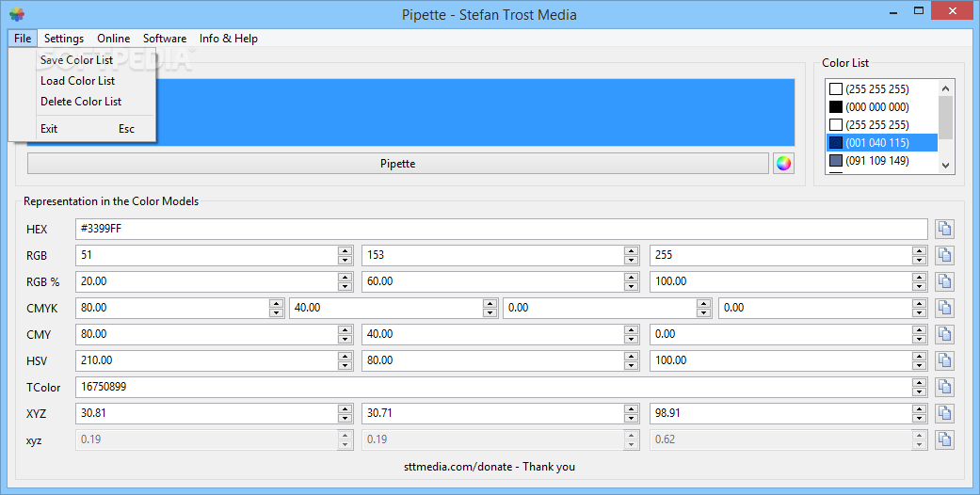Viewport: 980px width, 495px height.
Task: Click the HEX input field #3399FF
Action: pos(501,229)
